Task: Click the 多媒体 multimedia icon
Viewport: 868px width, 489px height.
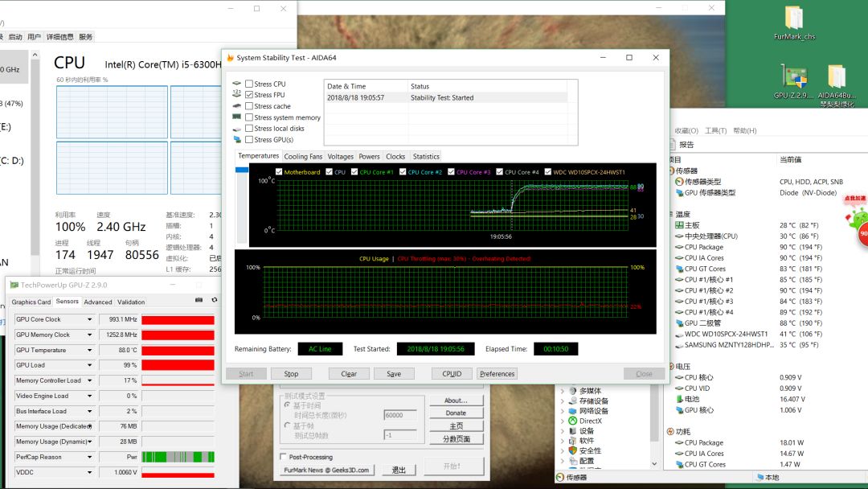Action: click(x=573, y=391)
